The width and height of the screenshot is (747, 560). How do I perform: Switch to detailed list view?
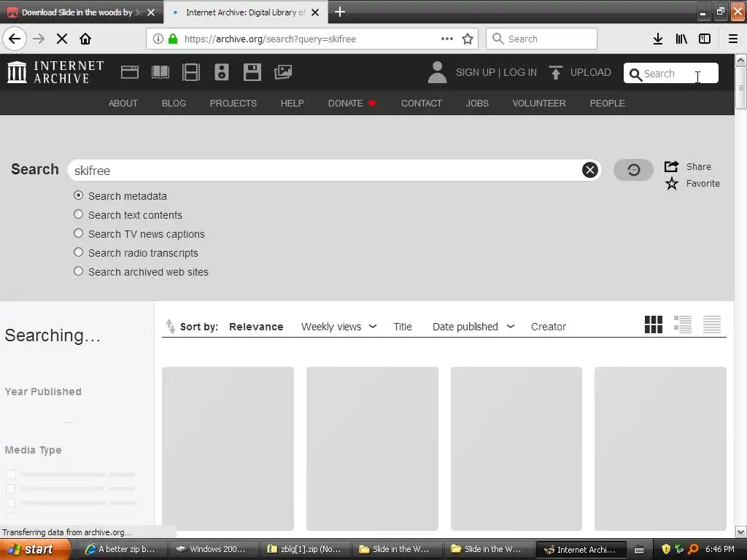683,324
